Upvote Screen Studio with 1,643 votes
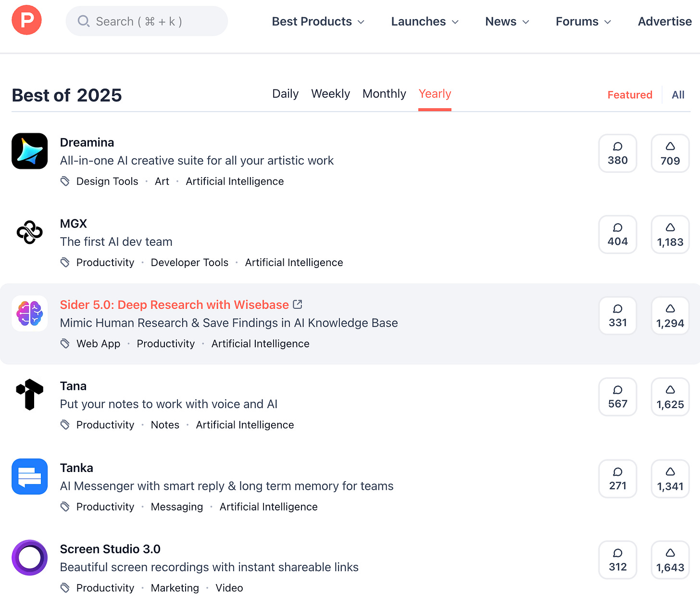Screen dimensions: 700x599 click(x=670, y=560)
